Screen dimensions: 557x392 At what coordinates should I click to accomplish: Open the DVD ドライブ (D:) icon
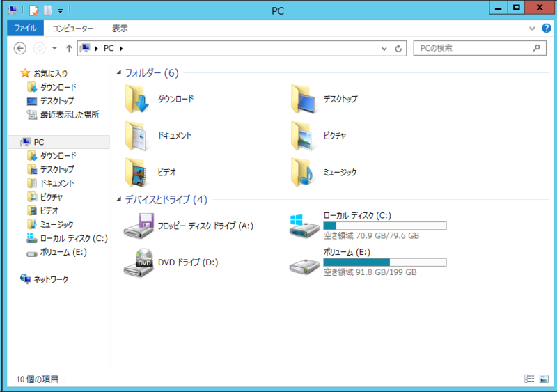[x=136, y=262]
